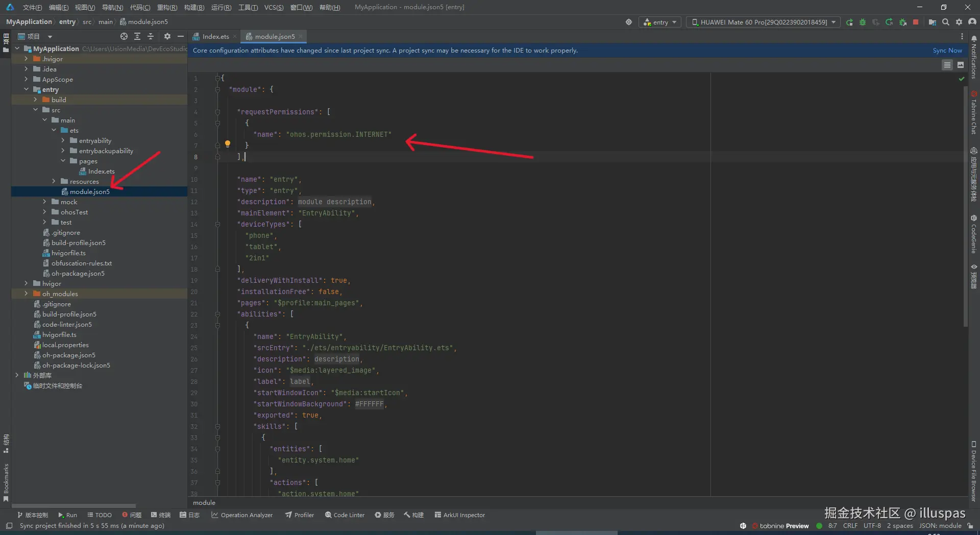Screen dimensions: 980x535
Task: Expand the resources folder in tree
Action: pyautogui.click(x=54, y=181)
